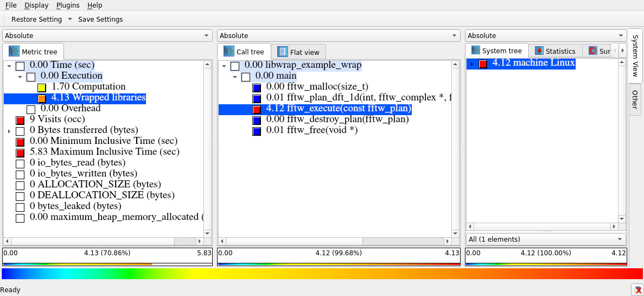Click the Restore Setting button
Screen dimensions: 644x296
click(36, 19)
